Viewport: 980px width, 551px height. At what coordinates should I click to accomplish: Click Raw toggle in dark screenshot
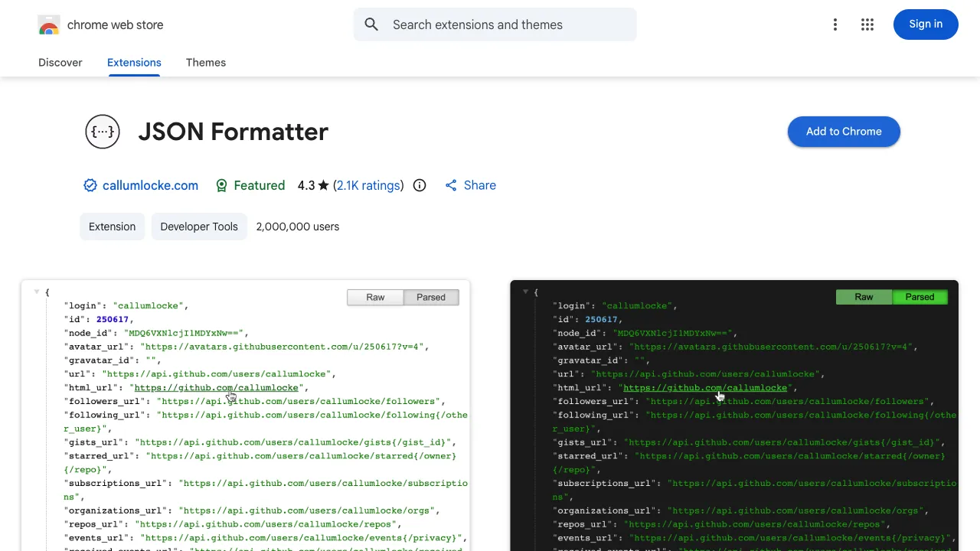[864, 297]
